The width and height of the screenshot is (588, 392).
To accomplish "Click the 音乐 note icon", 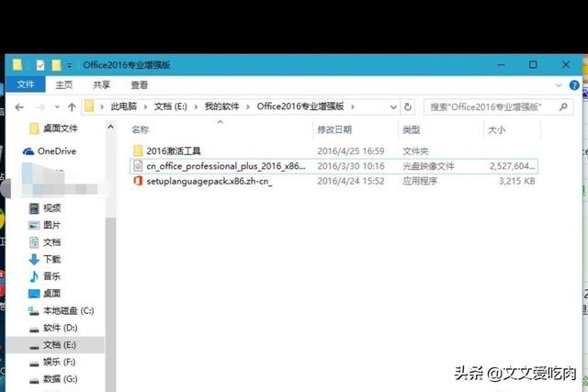I will (x=34, y=276).
